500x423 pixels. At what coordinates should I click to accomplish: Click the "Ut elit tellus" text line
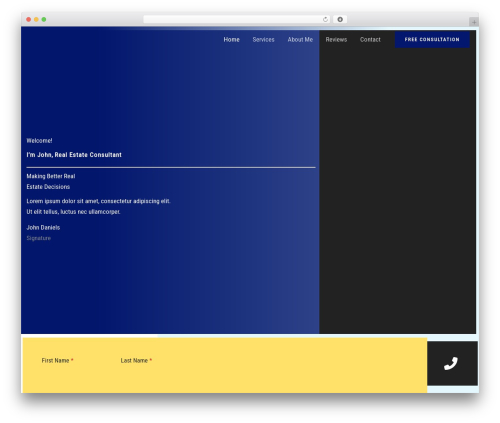73,212
